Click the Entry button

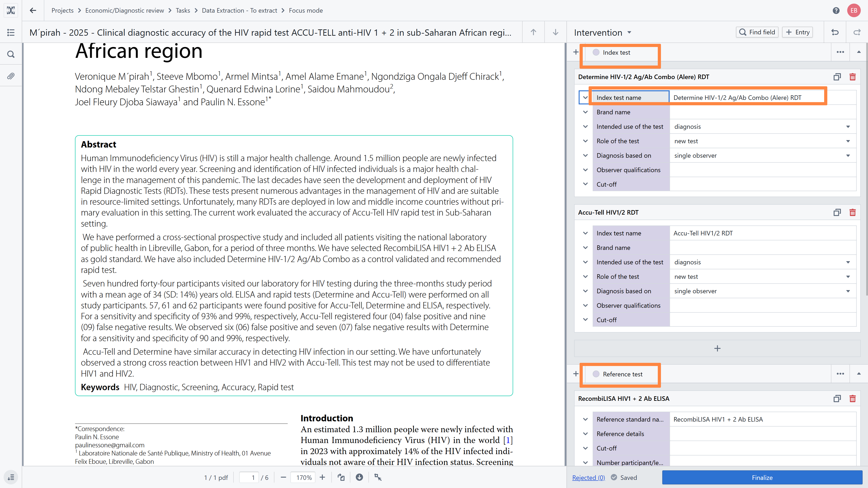coord(797,32)
